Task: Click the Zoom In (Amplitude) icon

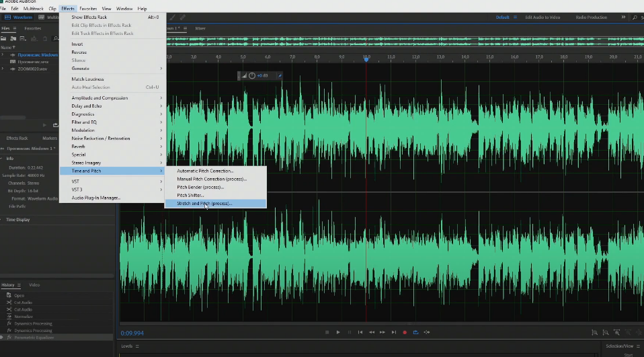Action: pos(594,332)
